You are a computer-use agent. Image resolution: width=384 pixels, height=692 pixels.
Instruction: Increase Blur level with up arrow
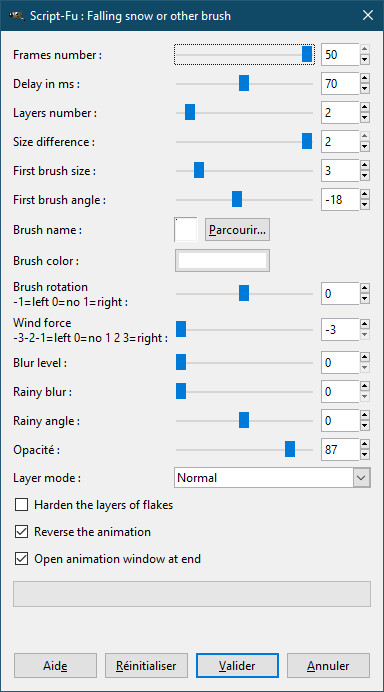click(x=365, y=357)
